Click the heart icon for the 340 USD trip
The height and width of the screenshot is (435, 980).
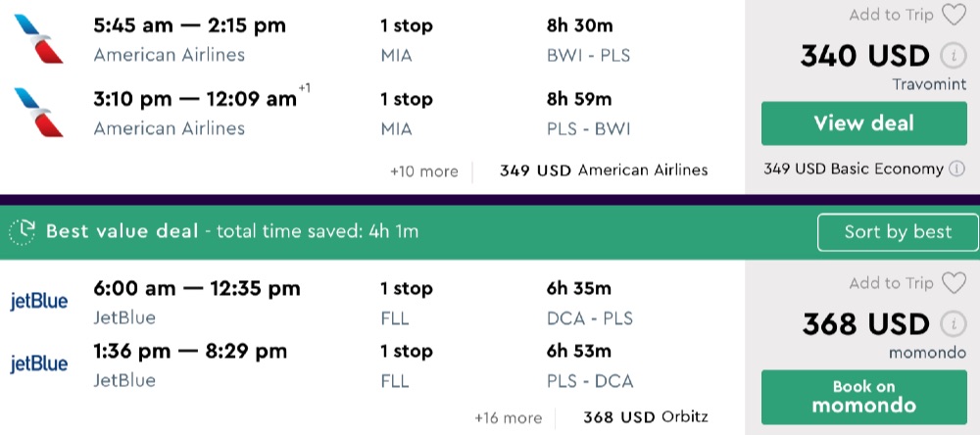[x=953, y=15]
